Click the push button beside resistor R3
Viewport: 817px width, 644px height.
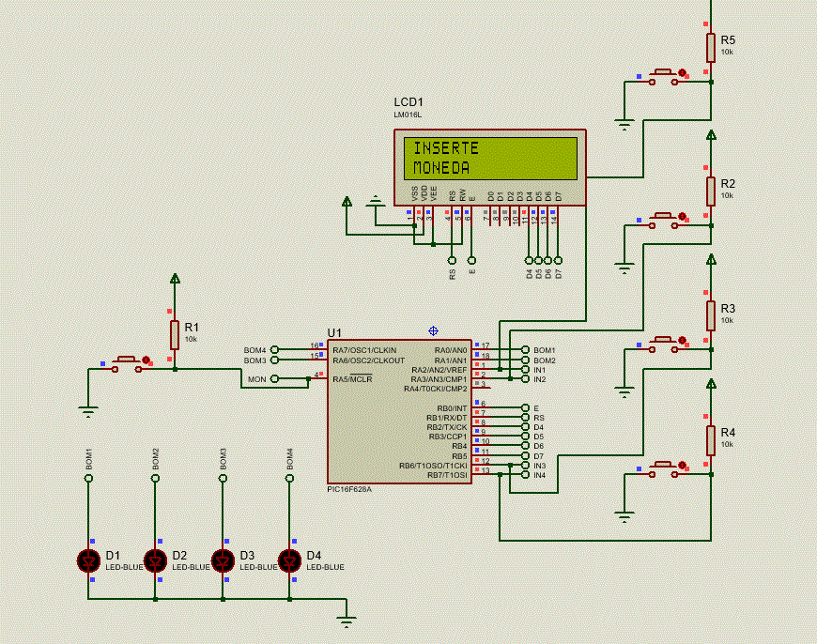(x=663, y=345)
